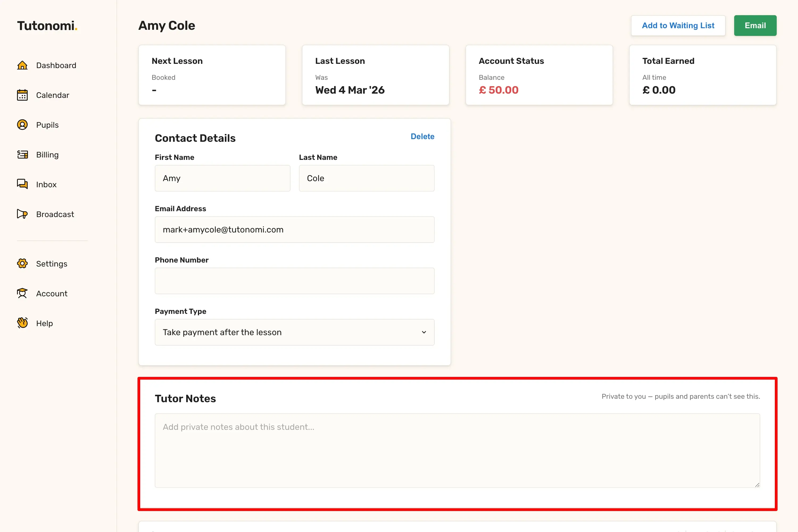798x532 pixels.
Task: Click into the Phone Number field
Action: tap(294, 281)
